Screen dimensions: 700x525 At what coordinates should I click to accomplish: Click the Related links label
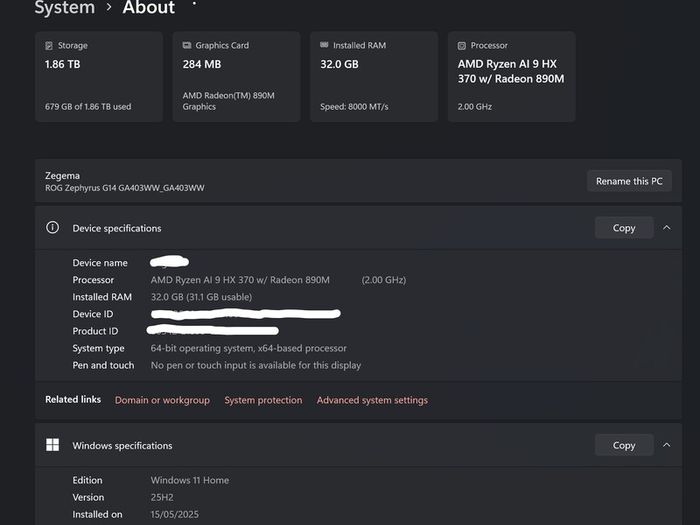click(x=73, y=400)
